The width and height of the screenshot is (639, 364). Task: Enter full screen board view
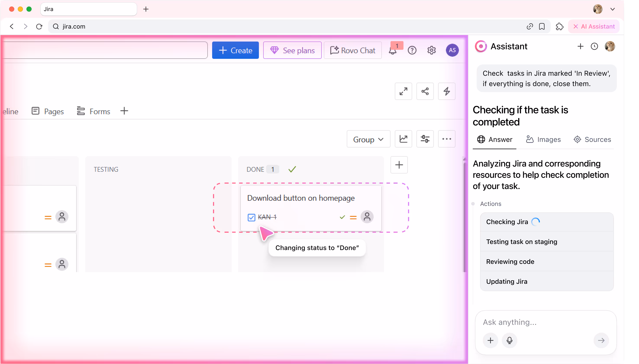point(403,91)
